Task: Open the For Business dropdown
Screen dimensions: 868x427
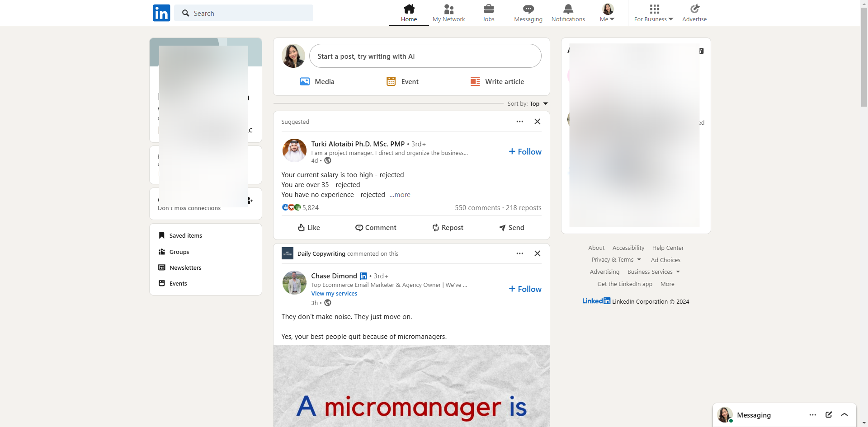Action: point(653,13)
